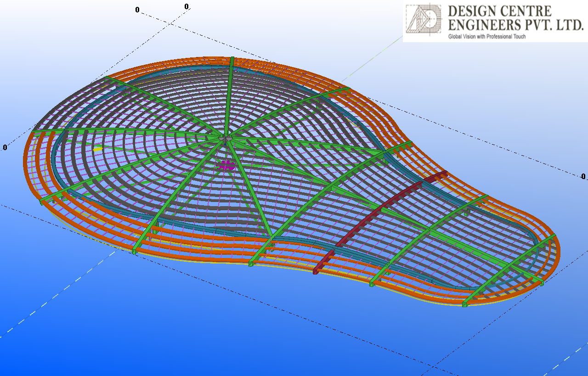Click the upper end of the red beam

coord(443,174)
